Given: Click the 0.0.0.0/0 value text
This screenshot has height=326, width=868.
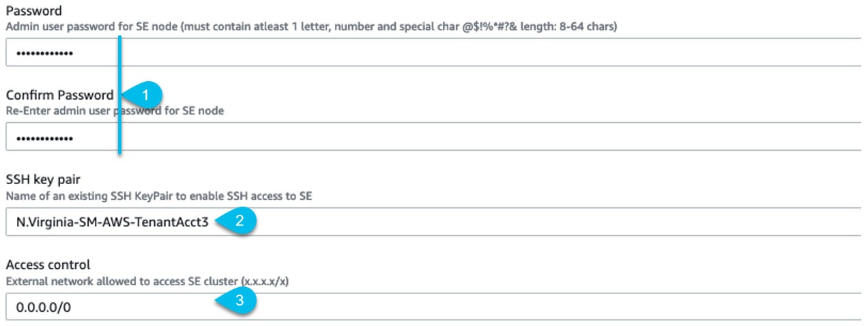Looking at the screenshot, I should tap(44, 308).
